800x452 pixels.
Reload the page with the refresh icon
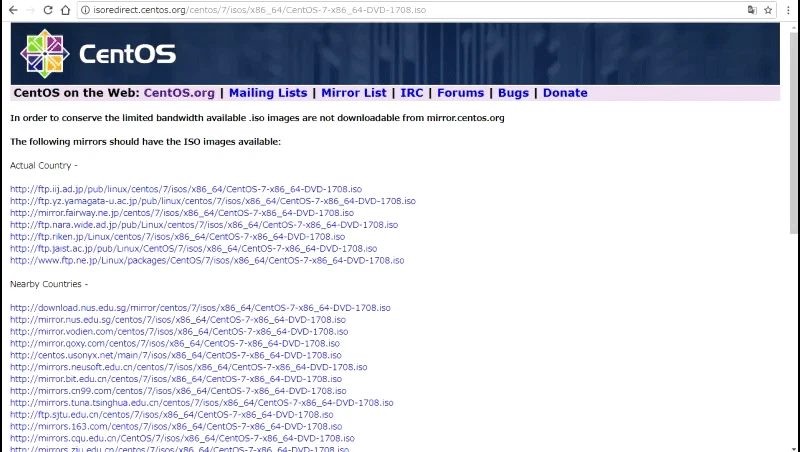click(x=48, y=10)
